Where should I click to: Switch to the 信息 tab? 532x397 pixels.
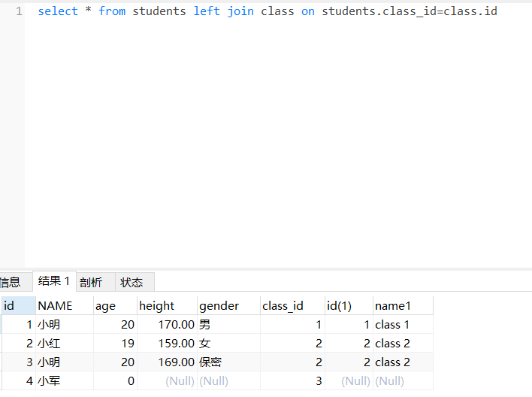coord(11,282)
